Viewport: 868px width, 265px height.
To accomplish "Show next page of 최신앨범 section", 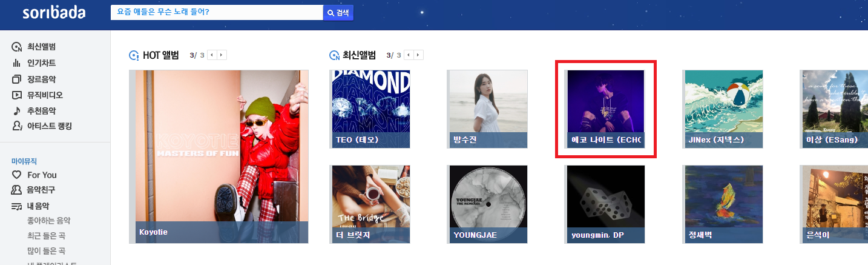I will 418,55.
